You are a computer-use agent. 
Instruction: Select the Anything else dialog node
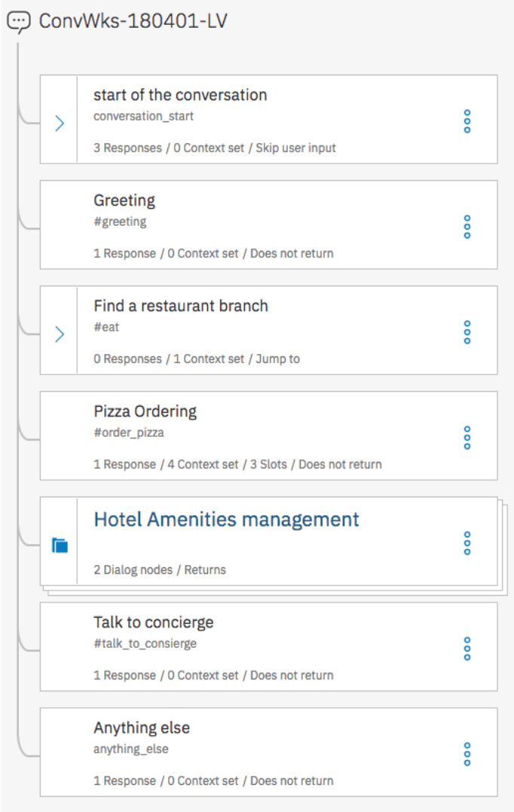[141, 728]
